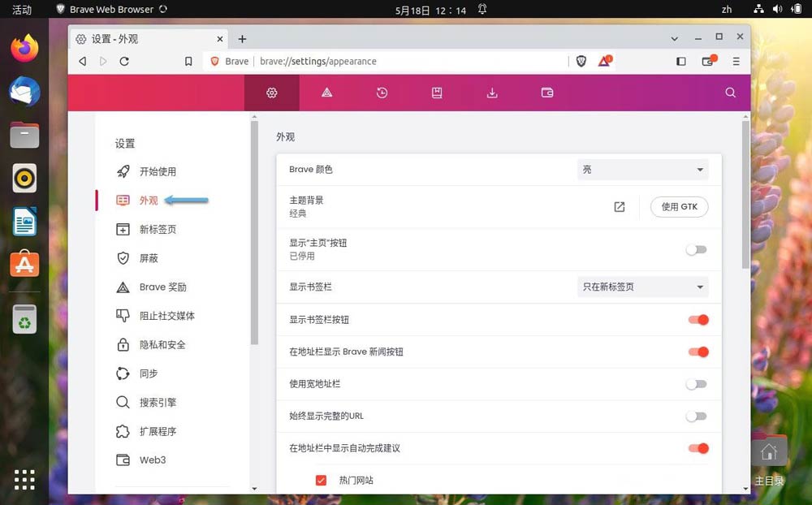Open the Brave 颜色 dropdown
812x505 pixels.
pyautogui.click(x=641, y=170)
